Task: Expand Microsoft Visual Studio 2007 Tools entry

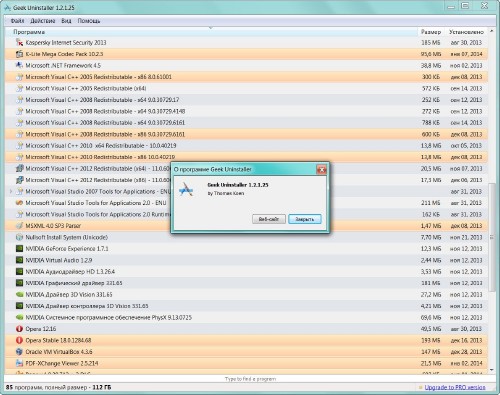Action: click(11, 191)
